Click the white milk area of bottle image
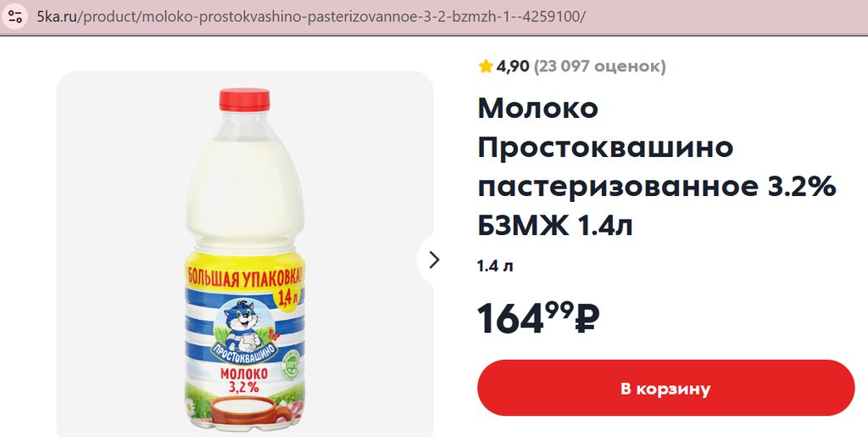Image resolution: width=868 pixels, height=437 pixels. click(x=245, y=188)
